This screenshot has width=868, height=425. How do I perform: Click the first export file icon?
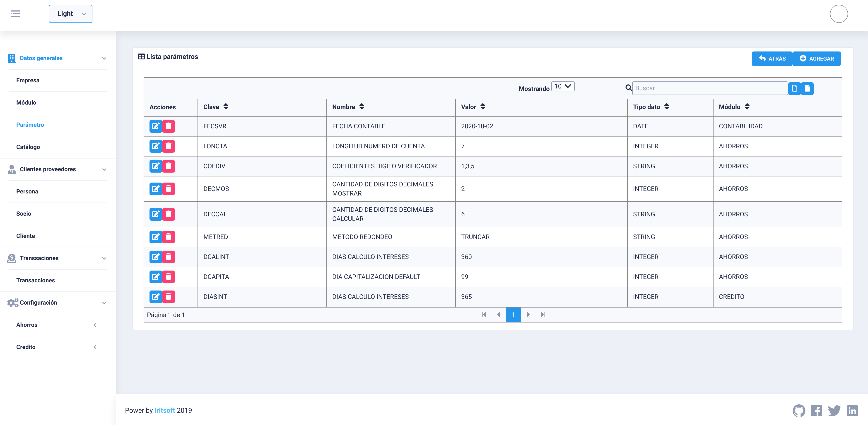[x=794, y=88]
